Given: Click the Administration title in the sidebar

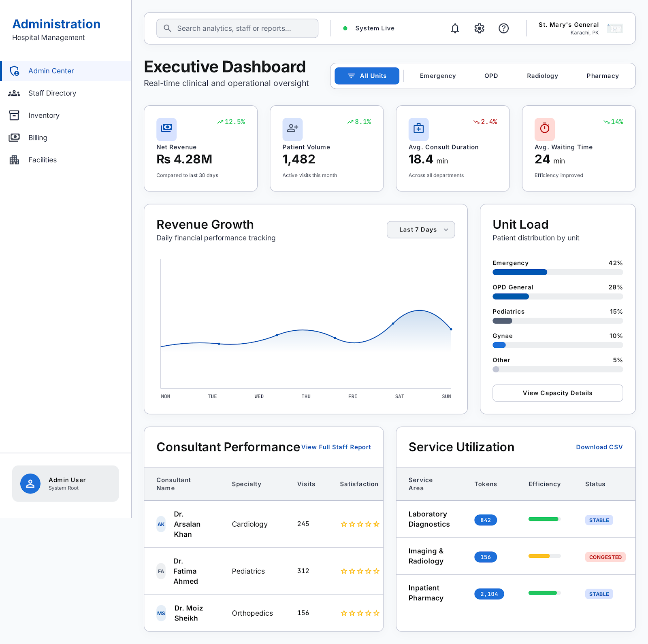Looking at the screenshot, I should click(x=56, y=24).
